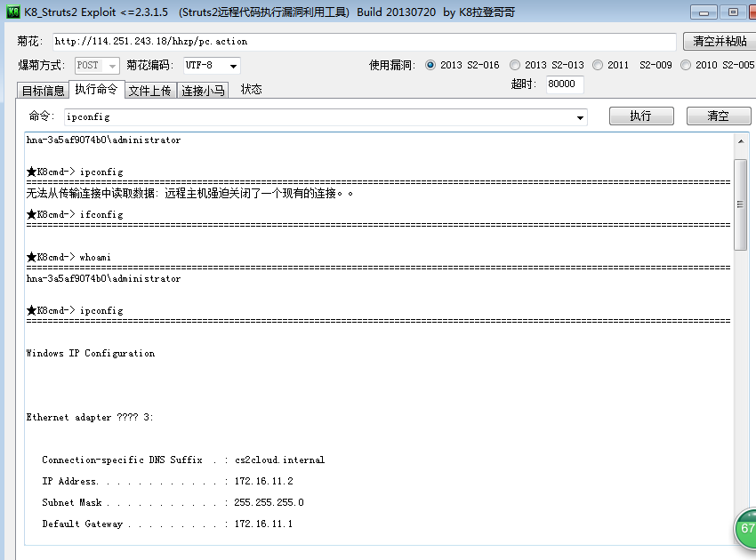Viewport: 756px width, 560px height.
Task: Click the green 67 badge icon
Action: (745, 528)
